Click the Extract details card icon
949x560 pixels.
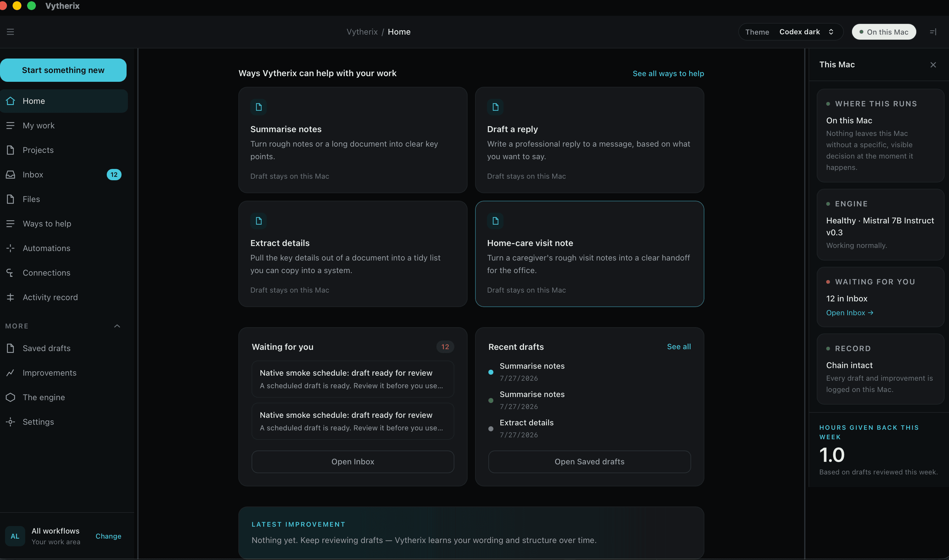259,221
